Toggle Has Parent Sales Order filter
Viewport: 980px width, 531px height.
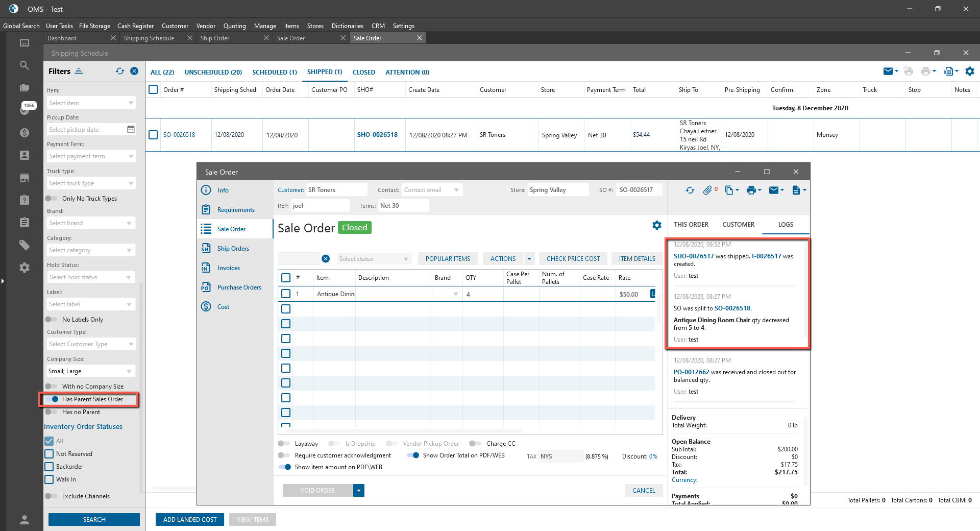point(52,399)
